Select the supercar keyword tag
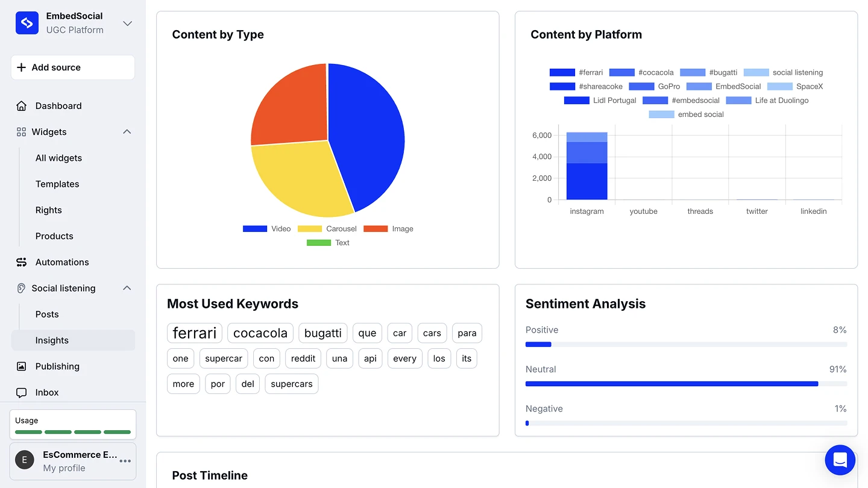 [224, 358]
